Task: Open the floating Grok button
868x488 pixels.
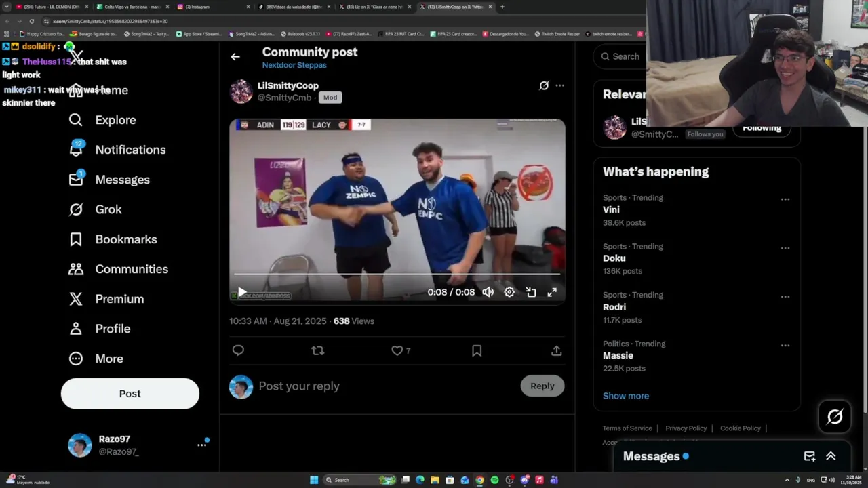Action: (835, 416)
